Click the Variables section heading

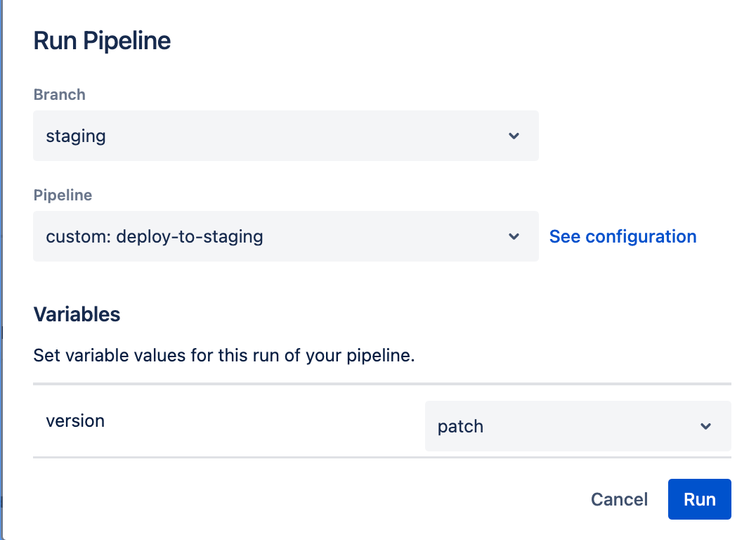pos(77,314)
